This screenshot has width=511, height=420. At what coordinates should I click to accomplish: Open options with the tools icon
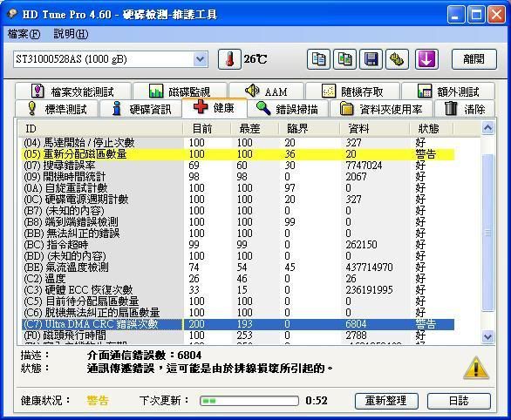[x=397, y=59]
